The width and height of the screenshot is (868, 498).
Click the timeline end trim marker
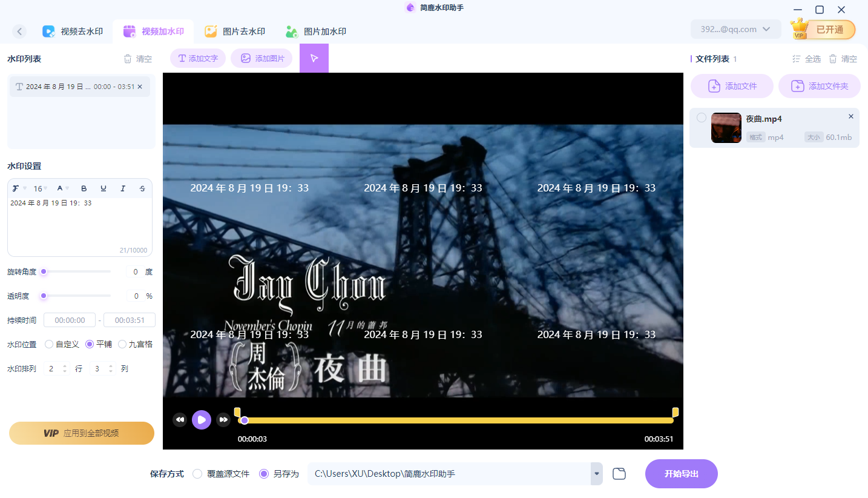point(676,412)
